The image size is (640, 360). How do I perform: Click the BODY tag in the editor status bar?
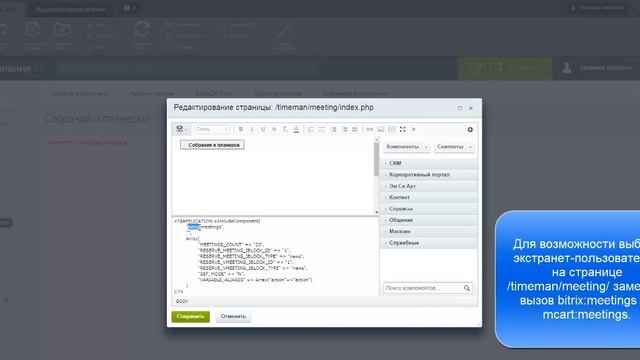182,301
